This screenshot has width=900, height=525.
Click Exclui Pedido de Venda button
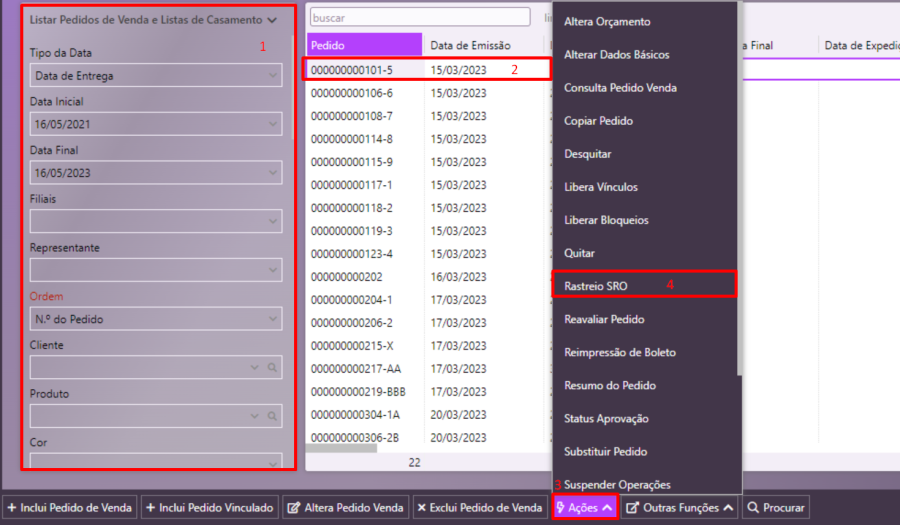[480, 508]
